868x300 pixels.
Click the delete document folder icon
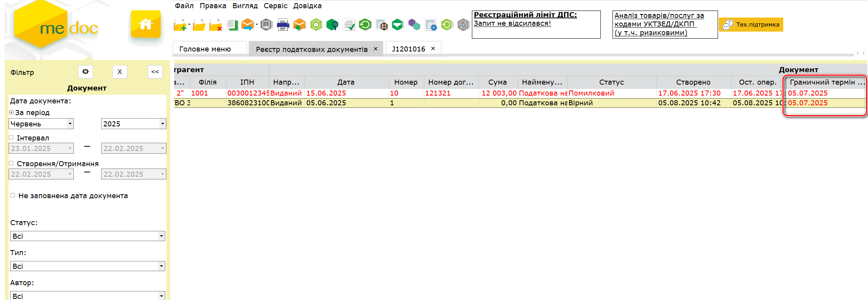point(215,25)
